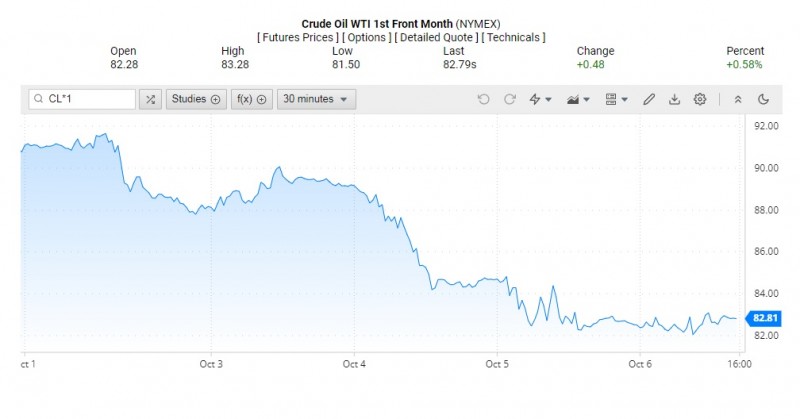800x419 pixels.
Task: Go to Futures Prices link
Action: 299,37
